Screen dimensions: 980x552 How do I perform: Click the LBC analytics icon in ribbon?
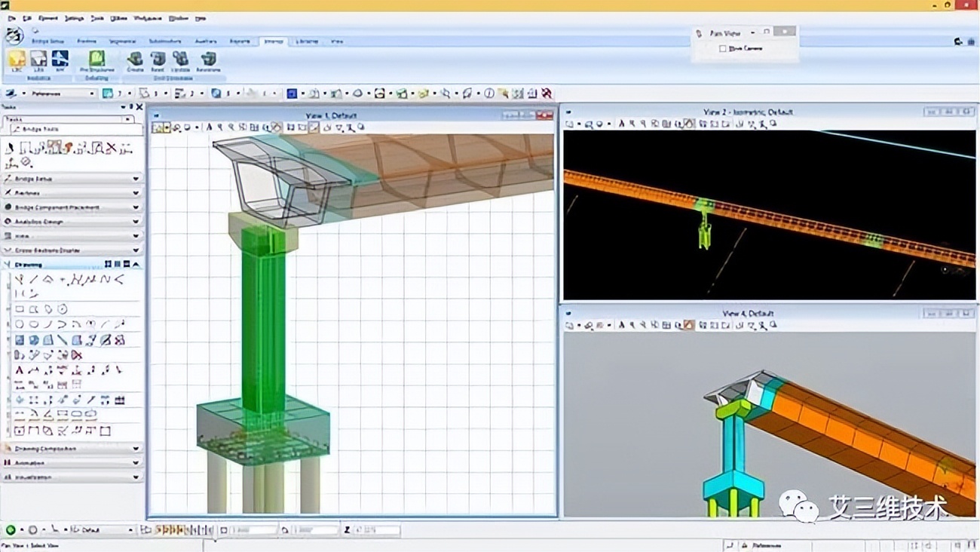pyautogui.click(x=17, y=60)
